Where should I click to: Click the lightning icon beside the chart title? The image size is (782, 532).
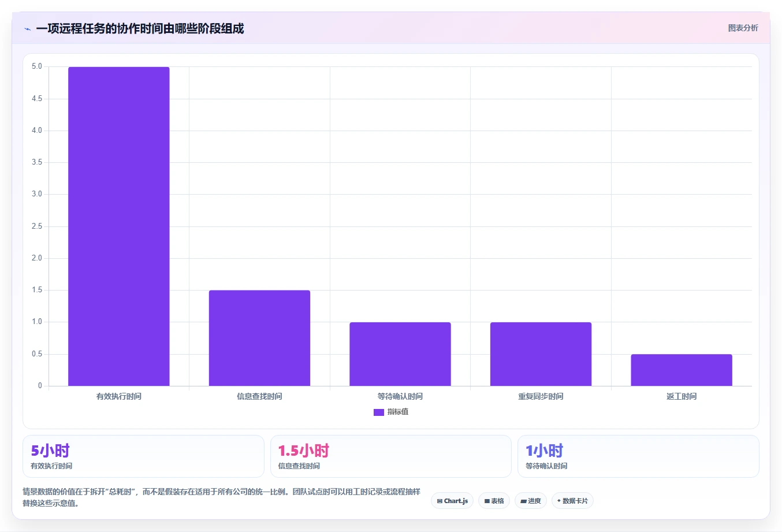(x=27, y=29)
